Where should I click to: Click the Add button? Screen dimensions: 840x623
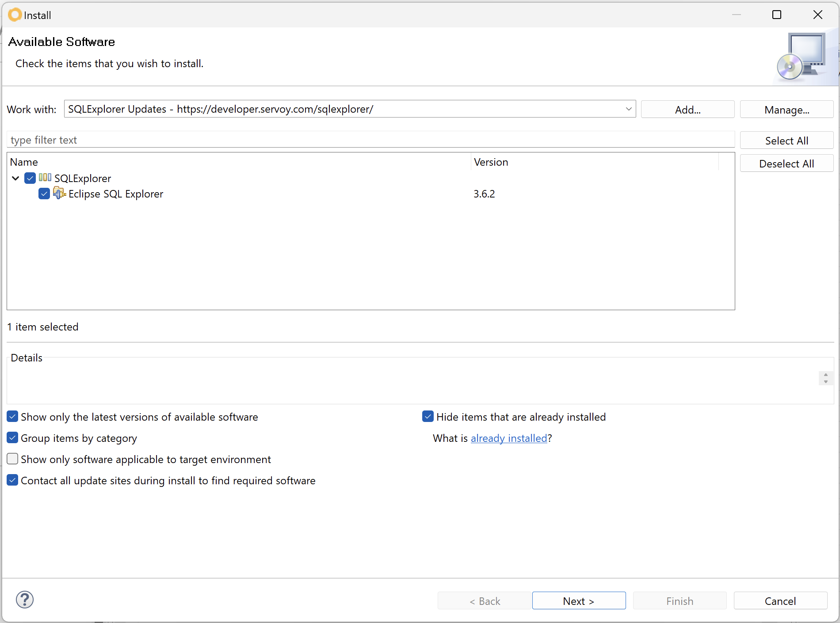click(687, 109)
